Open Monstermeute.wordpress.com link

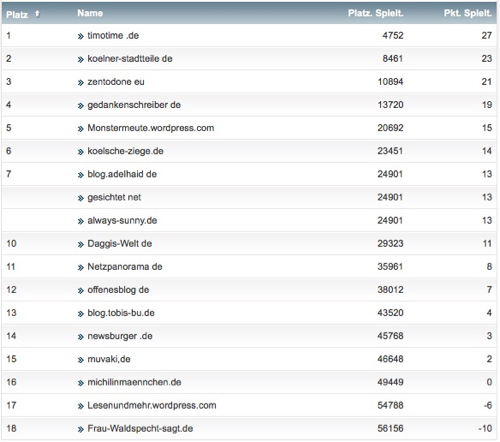[151, 128]
